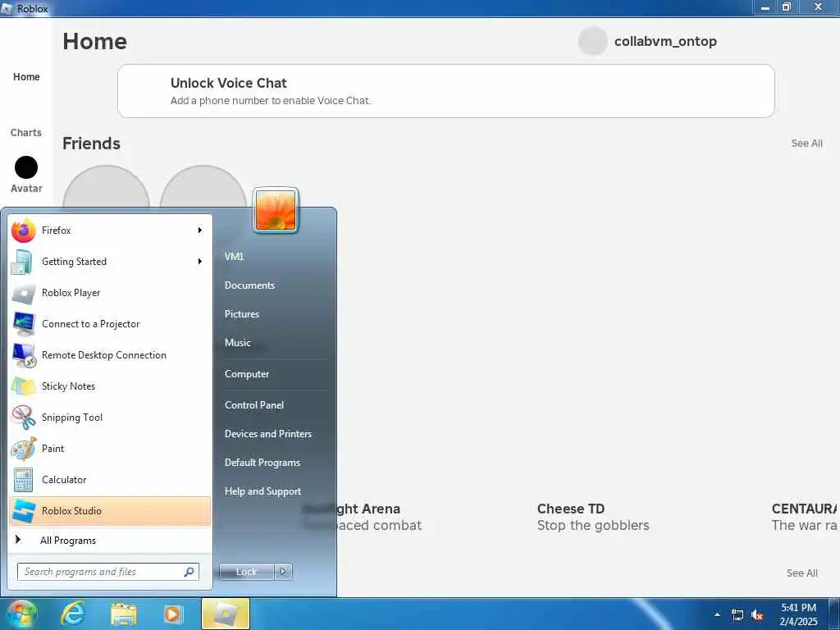This screenshot has width=840, height=630.
Task: Launch Roblox Player from Start menu
Action: tap(110, 293)
